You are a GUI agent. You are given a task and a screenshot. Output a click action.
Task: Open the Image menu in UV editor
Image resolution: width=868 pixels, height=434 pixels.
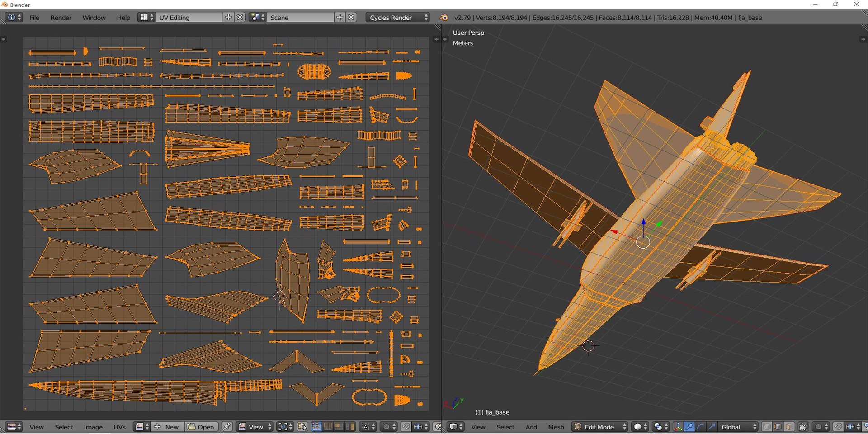click(x=93, y=427)
